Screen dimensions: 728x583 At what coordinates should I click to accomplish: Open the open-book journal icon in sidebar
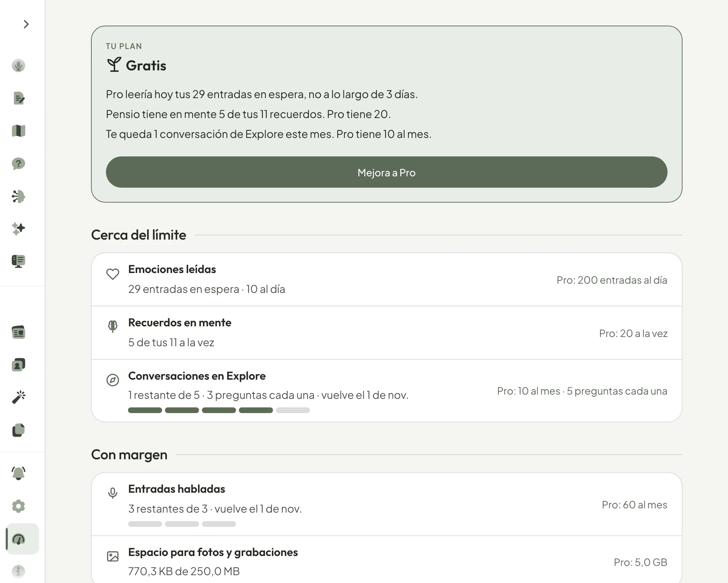(x=18, y=131)
